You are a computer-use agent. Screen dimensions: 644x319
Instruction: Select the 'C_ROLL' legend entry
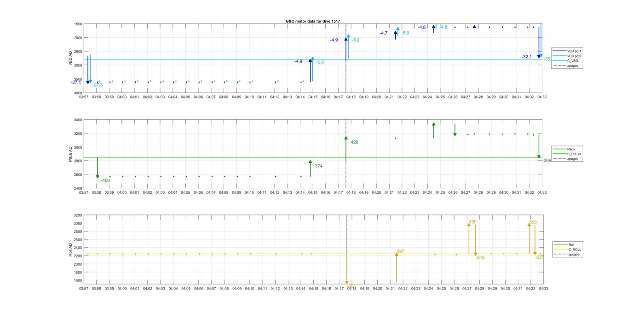(x=568, y=249)
